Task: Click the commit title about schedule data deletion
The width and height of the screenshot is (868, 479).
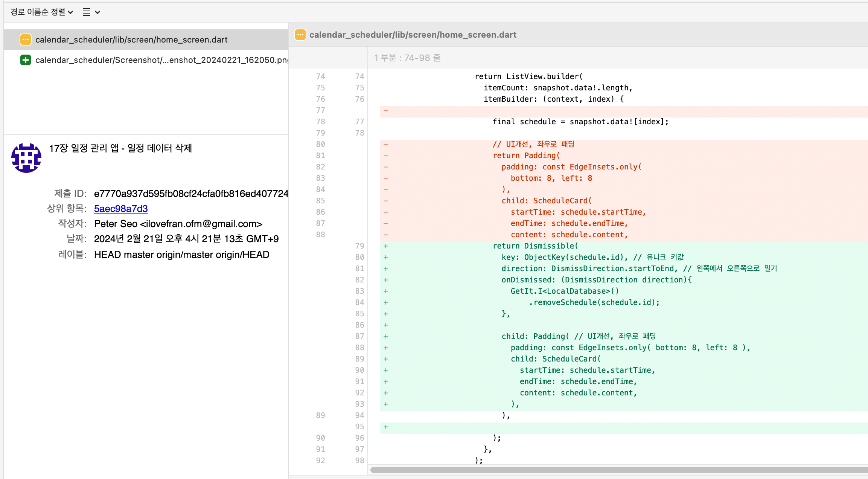Action: (120, 148)
